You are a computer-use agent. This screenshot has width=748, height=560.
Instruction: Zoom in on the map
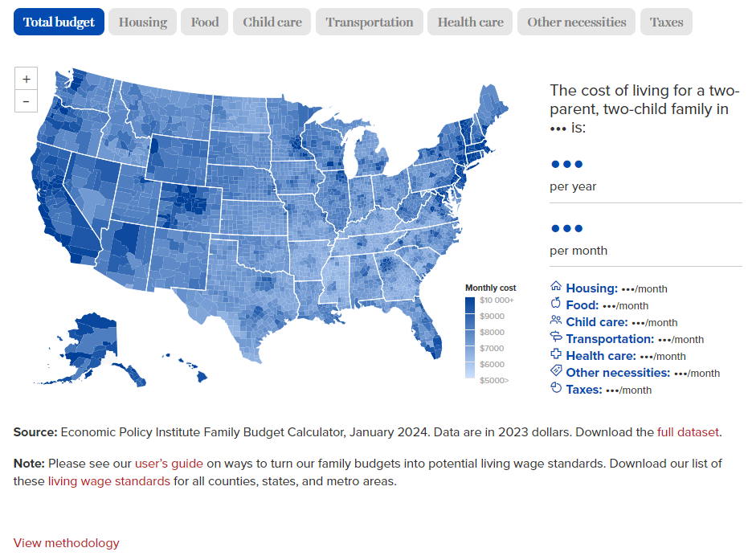26,79
